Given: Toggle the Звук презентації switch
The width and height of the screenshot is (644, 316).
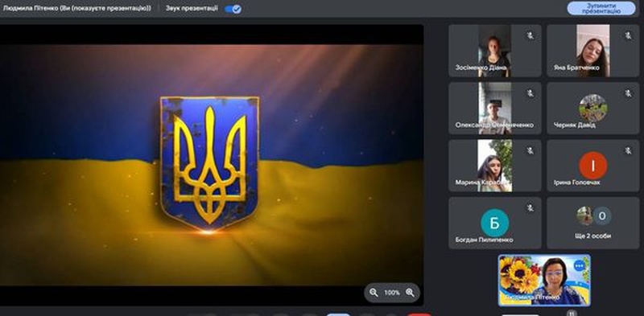Looking at the screenshot, I should coord(233,9).
